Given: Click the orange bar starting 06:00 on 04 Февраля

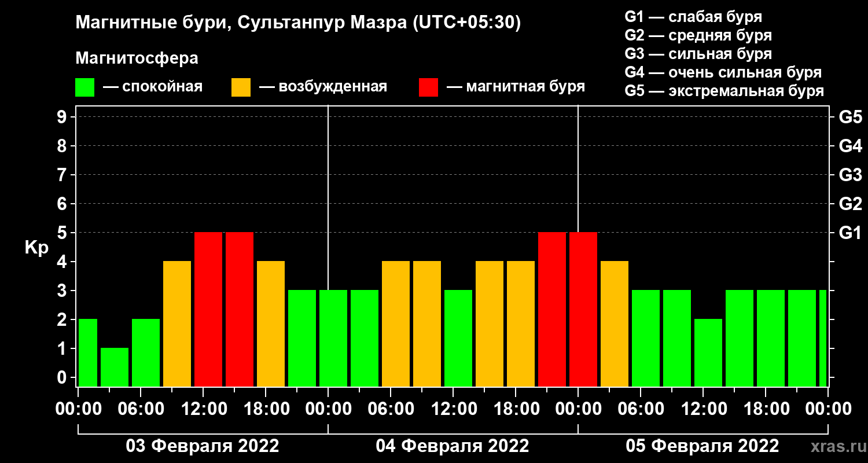Looking at the screenshot, I should tap(396, 324).
